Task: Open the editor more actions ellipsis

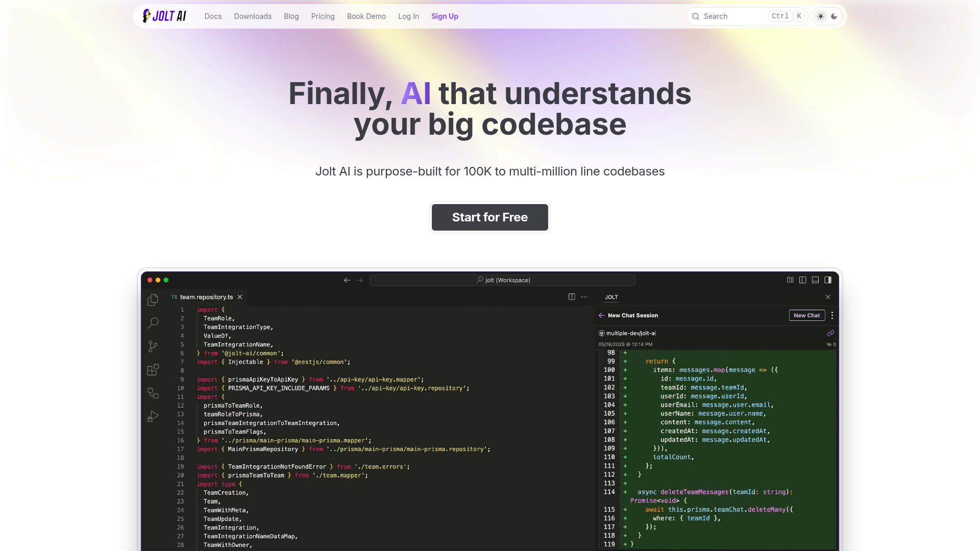Action: tap(584, 297)
